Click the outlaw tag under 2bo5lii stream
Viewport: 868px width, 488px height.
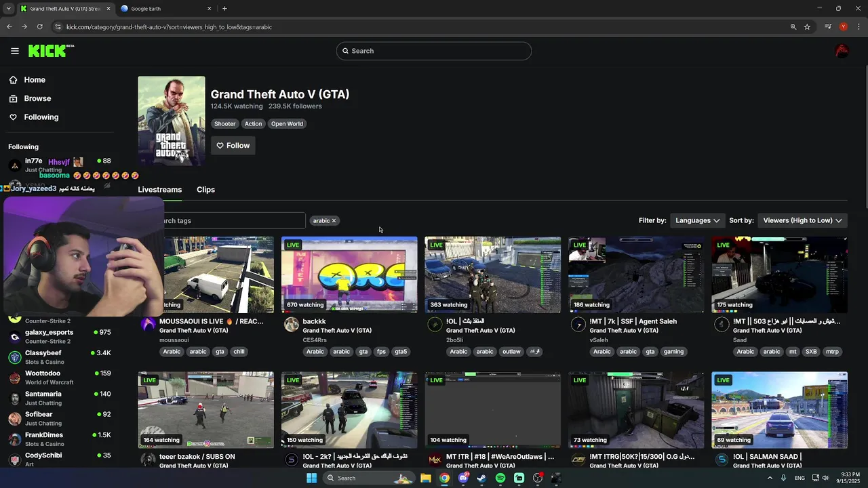click(511, 352)
